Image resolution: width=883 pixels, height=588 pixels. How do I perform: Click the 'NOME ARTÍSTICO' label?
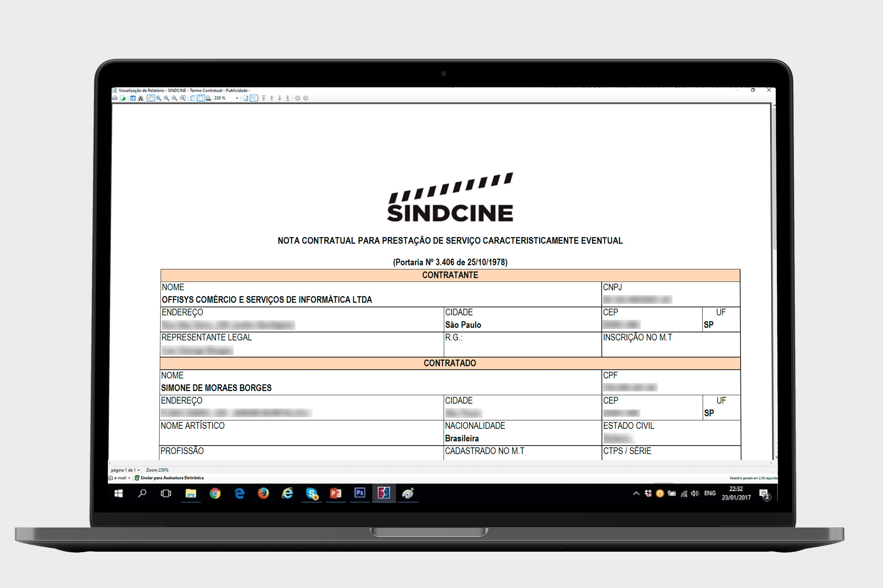point(192,426)
